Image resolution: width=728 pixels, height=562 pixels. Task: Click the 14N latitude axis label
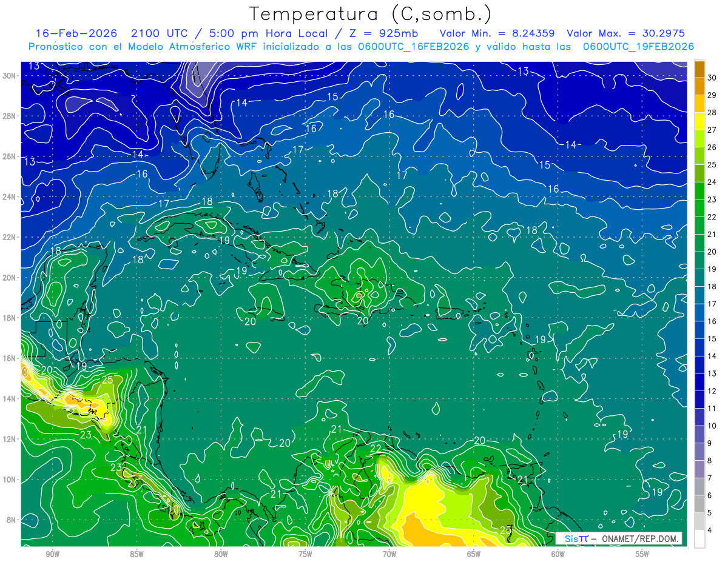tap(10, 399)
